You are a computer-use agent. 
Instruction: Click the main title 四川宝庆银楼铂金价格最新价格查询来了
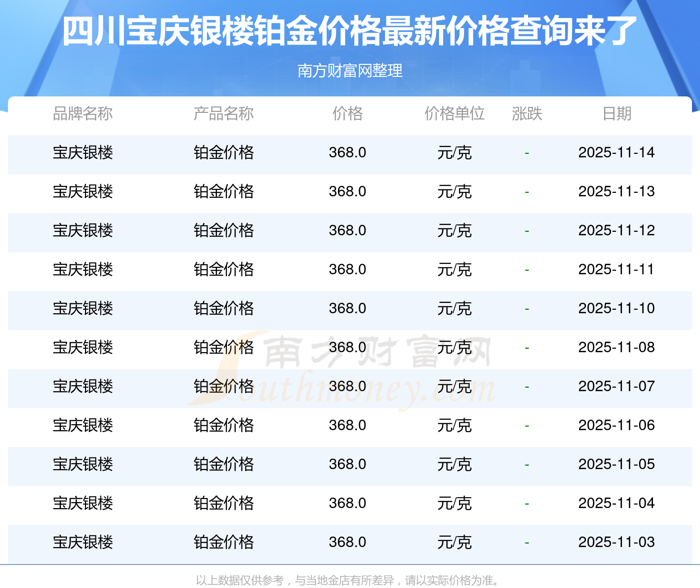(x=349, y=31)
